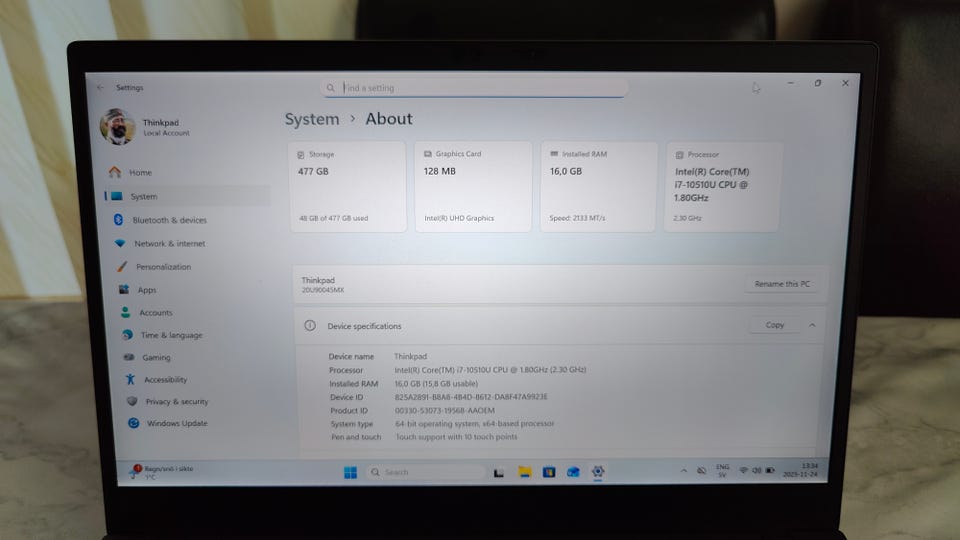Copy the device specifications
Screen dimensions: 960x540
[774, 325]
